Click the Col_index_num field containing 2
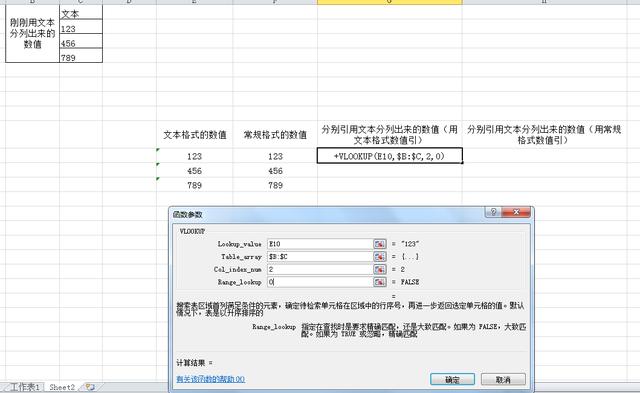Image resolution: width=640 pixels, height=393 pixels. pyautogui.click(x=320, y=269)
